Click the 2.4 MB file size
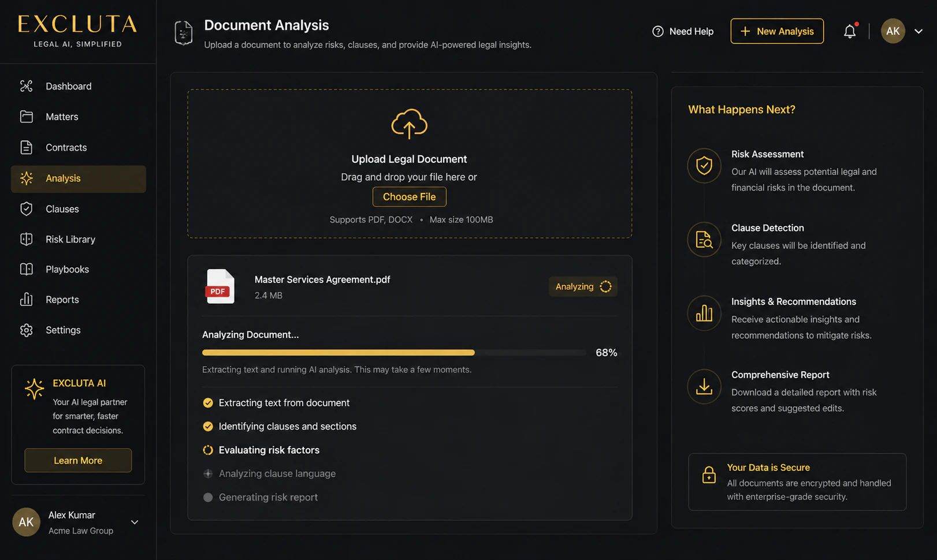This screenshot has height=560, width=937. click(x=269, y=296)
